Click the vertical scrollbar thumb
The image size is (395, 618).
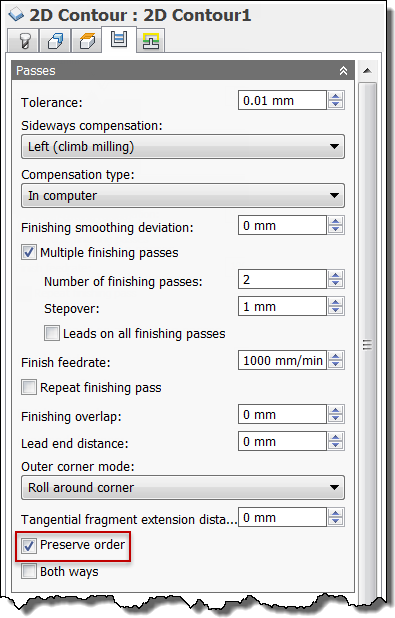pyautogui.click(x=367, y=345)
